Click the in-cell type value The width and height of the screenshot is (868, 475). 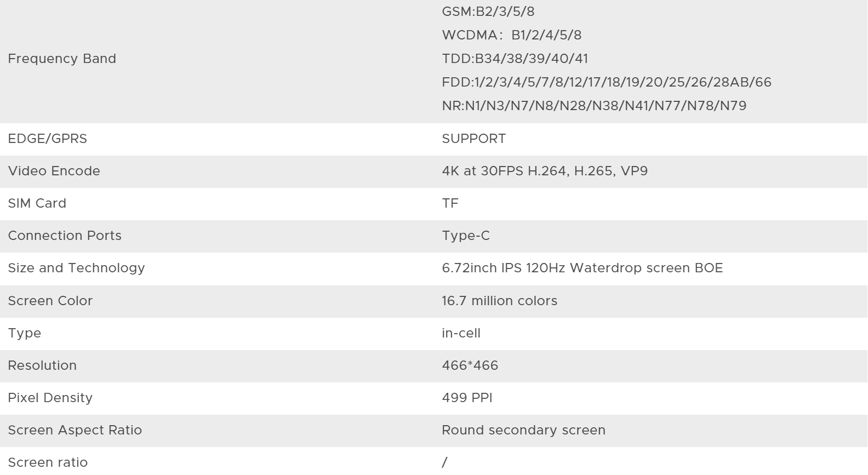point(461,333)
